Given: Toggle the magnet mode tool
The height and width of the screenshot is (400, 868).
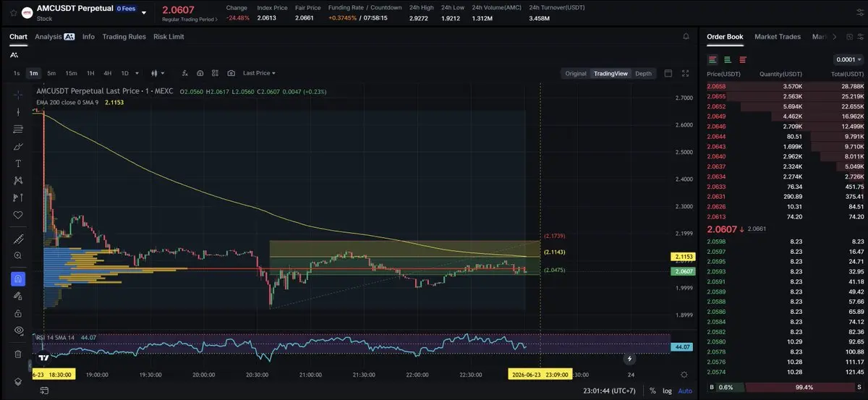Looking at the screenshot, I should click(18, 278).
